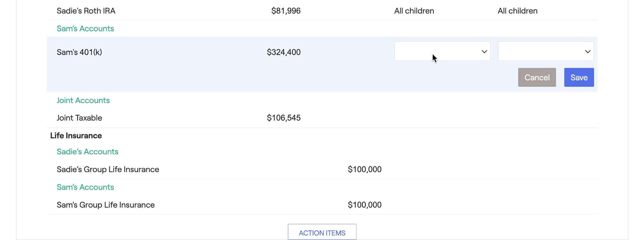Click the Sam's 401(k) account name
The width and height of the screenshot is (644, 240).
point(79,52)
